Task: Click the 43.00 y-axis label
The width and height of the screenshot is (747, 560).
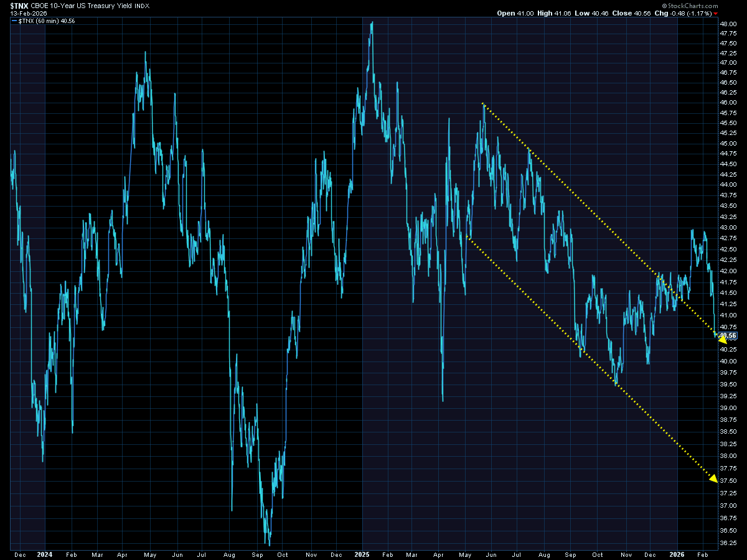Action: pos(729,227)
